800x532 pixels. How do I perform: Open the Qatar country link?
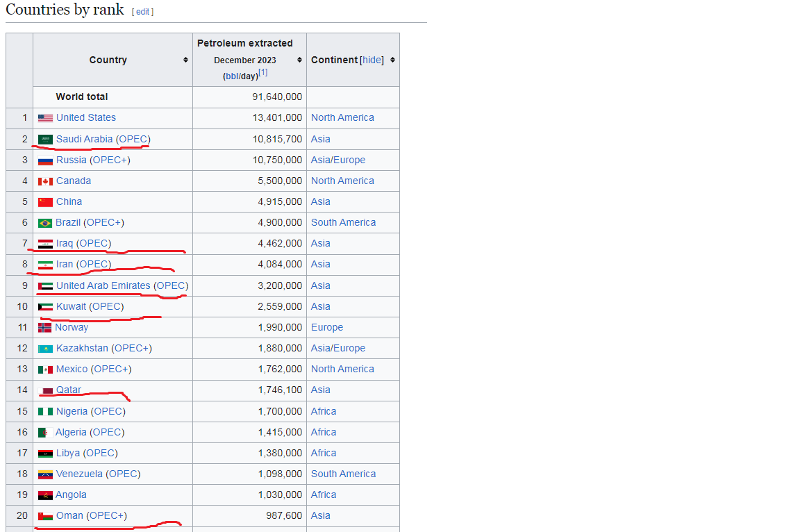[x=68, y=390]
